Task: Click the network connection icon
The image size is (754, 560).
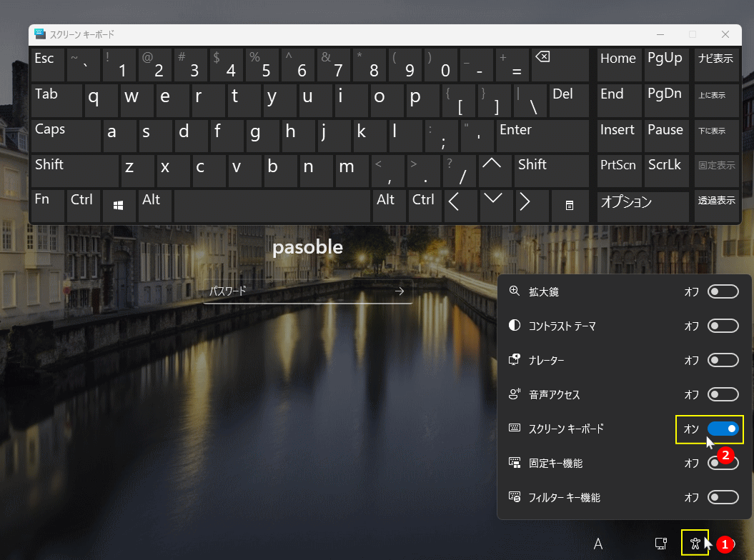Action: click(x=659, y=543)
